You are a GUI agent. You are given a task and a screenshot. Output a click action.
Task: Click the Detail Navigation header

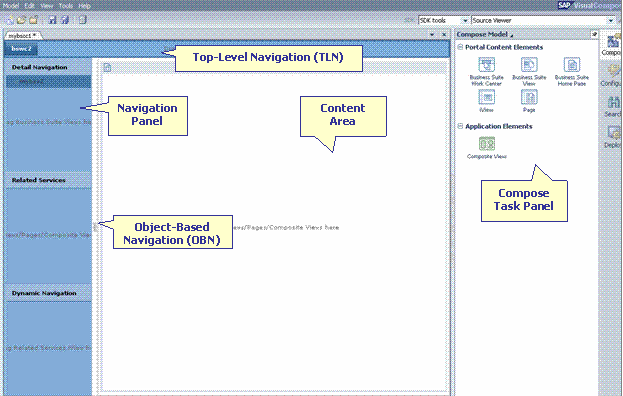(48, 67)
